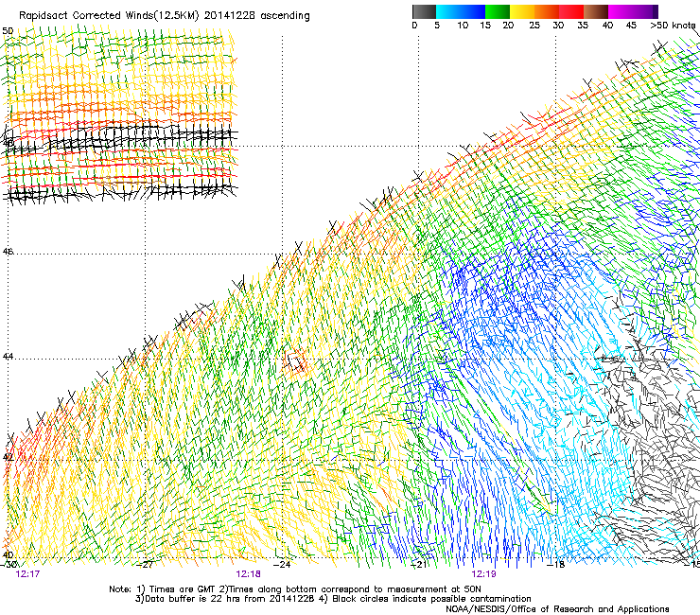Click the green 15–20 knots legend swatch
This screenshot has height=615, width=700.
498,11
